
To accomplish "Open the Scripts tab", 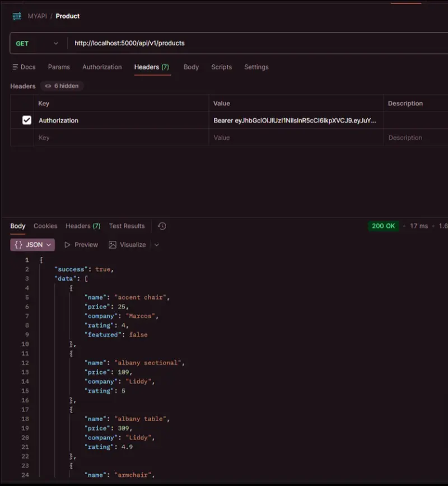I will point(221,67).
